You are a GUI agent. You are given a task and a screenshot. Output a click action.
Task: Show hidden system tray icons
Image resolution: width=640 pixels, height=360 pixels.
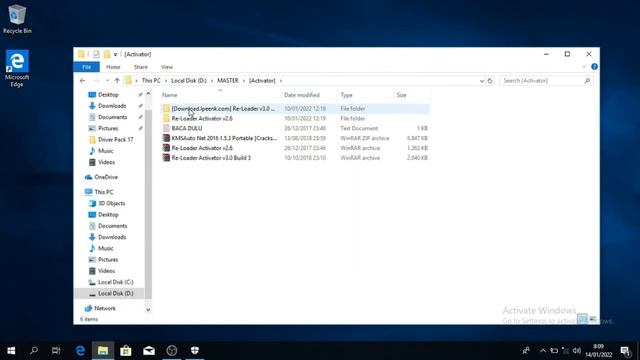542,351
